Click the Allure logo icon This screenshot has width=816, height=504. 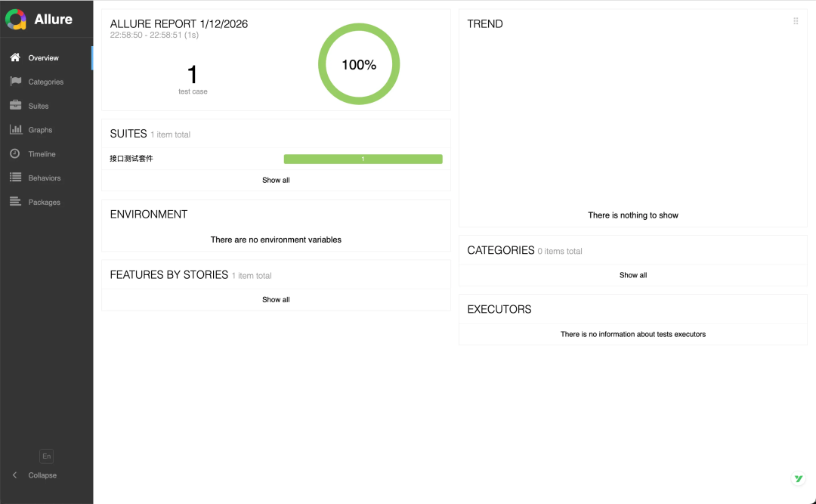point(16,19)
